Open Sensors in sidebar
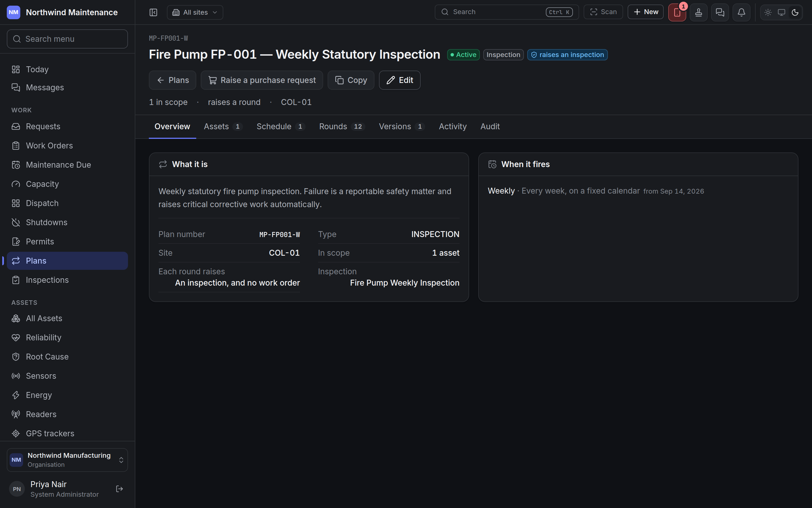The image size is (812, 508). [67, 376]
